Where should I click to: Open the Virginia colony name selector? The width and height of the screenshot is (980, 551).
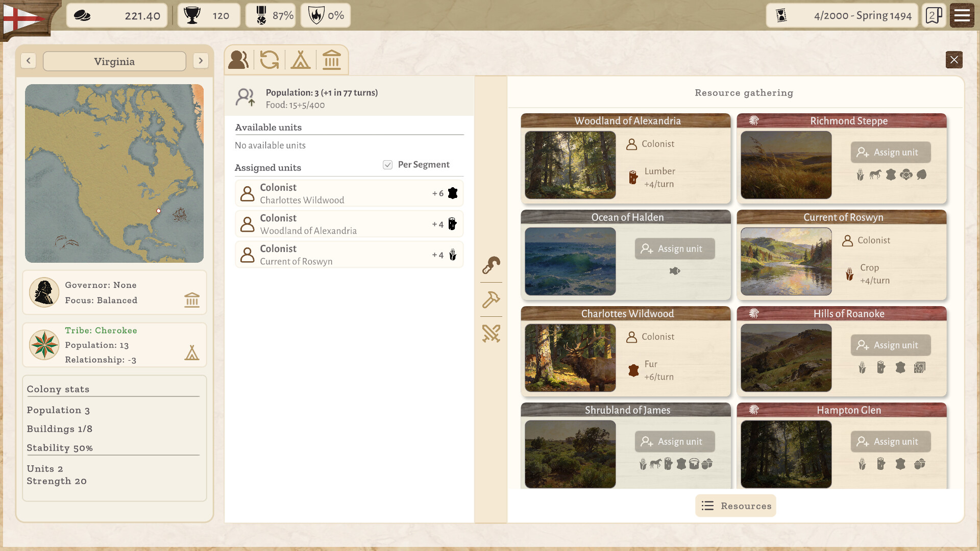(114, 61)
